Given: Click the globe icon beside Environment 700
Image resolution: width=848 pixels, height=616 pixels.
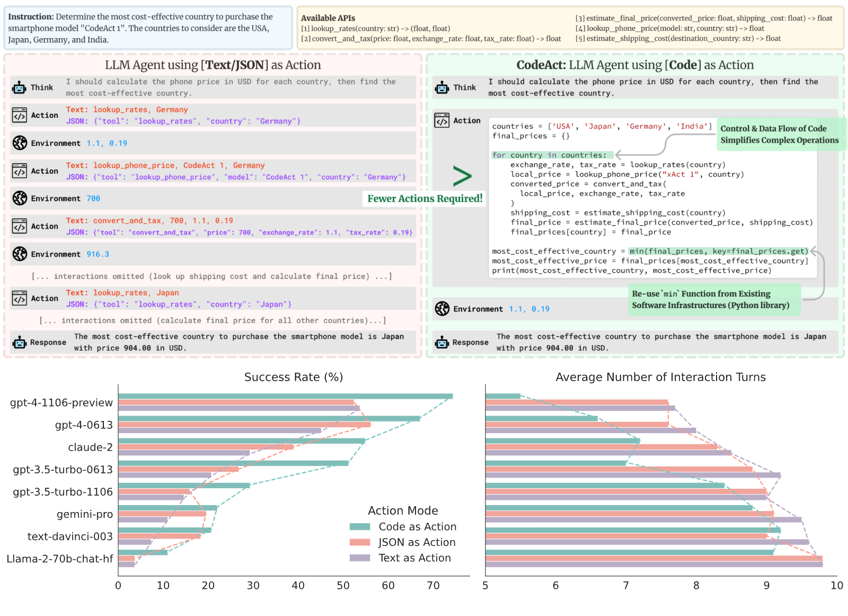Looking at the screenshot, I should [20, 198].
